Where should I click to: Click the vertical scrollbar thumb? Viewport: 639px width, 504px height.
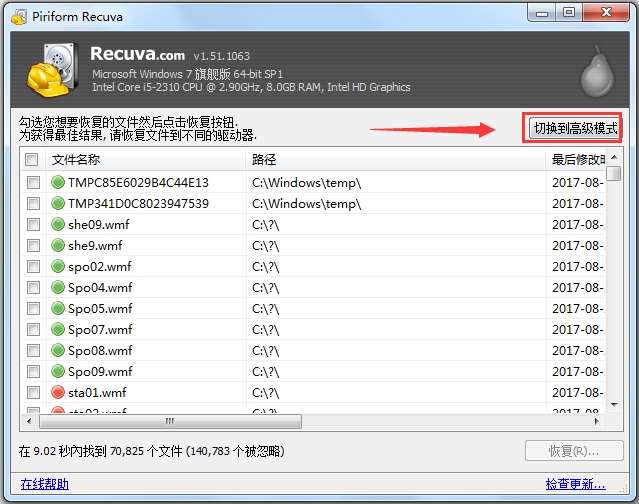pos(614,173)
